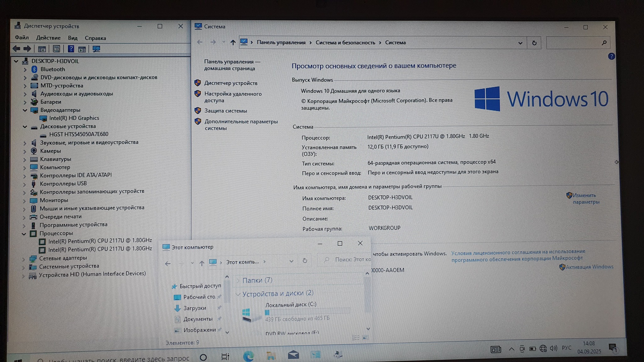The image size is (644, 362).
Task: Expand the Bluetooth device category
Action: [x=25, y=69]
